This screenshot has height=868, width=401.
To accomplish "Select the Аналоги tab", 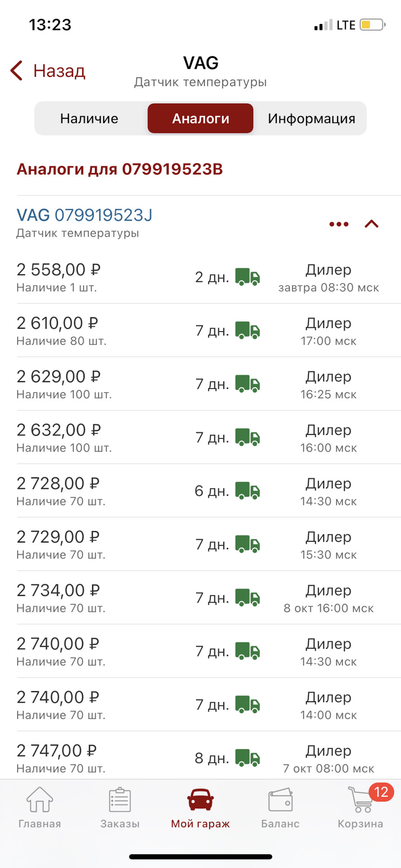I will coord(200,118).
